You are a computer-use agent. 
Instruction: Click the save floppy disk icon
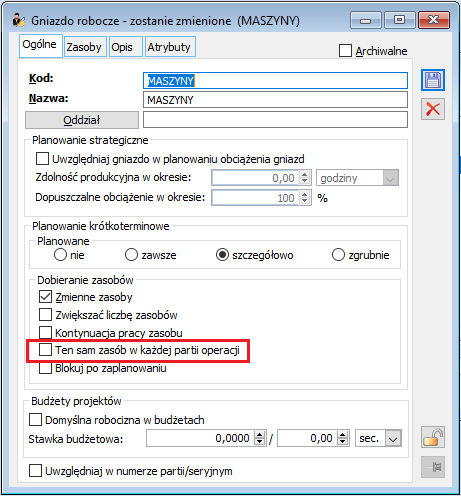coord(433,80)
